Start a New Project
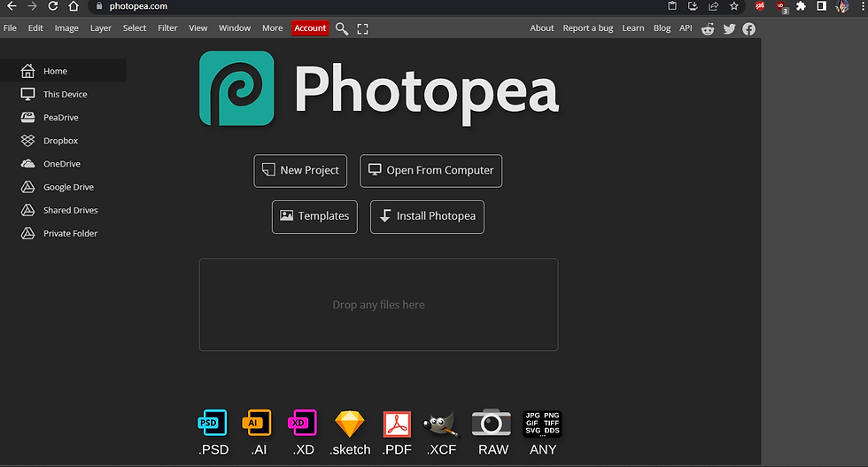 [x=300, y=171]
